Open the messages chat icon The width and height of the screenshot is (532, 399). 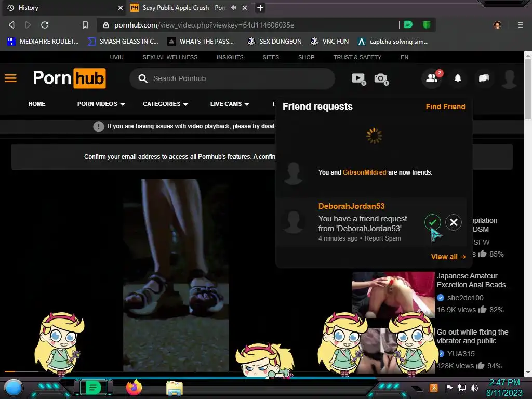(x=484, y=78)
